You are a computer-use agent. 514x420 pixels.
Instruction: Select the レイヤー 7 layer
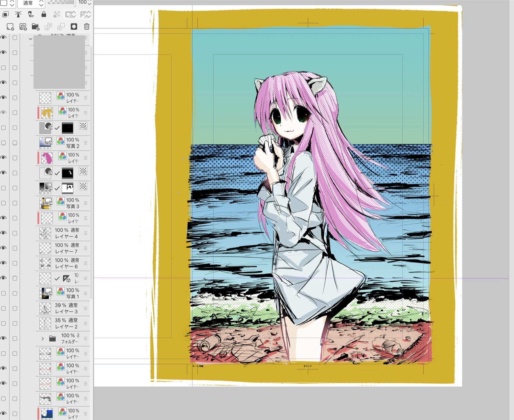[x=66, y=248]
